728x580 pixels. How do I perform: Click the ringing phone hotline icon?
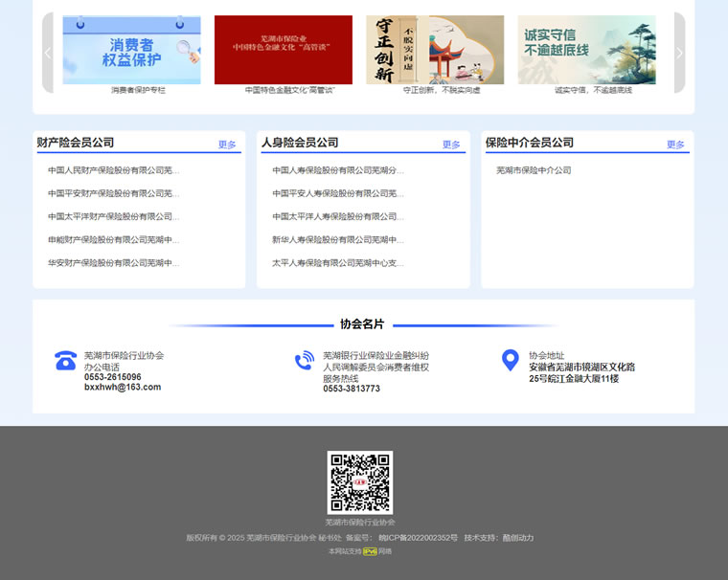tap(305, 361)
